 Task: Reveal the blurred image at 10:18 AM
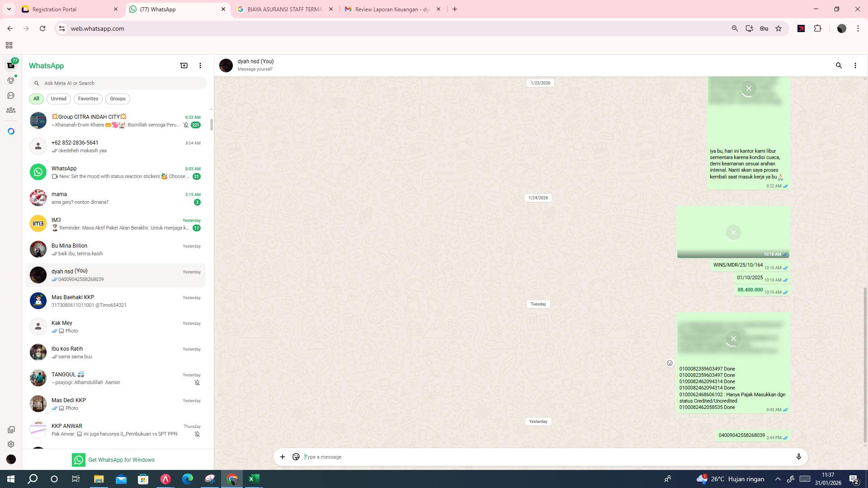pyautogui.click(x=733, y=232)
